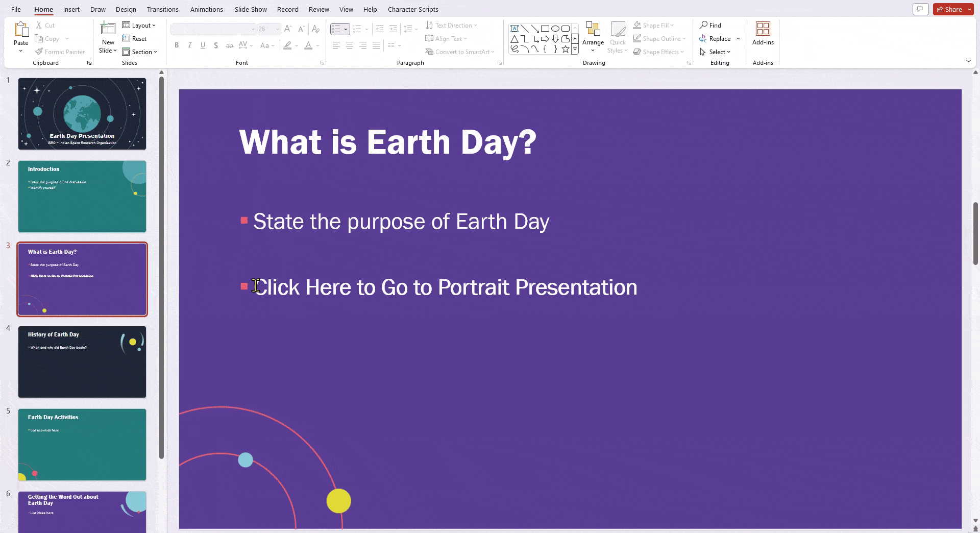980x533 pixels.
Task: Select the Oval shape in gallery
Action: coord(555,29)
